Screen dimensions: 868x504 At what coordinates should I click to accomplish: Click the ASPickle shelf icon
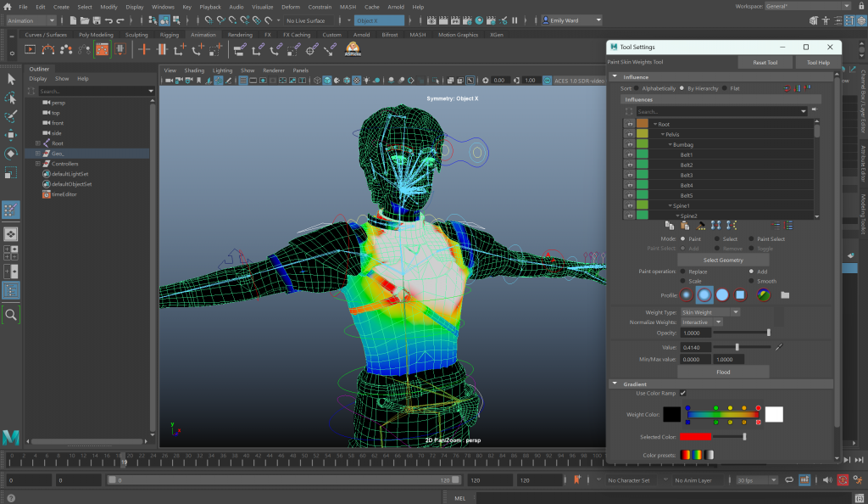click(x=353, y=49)
